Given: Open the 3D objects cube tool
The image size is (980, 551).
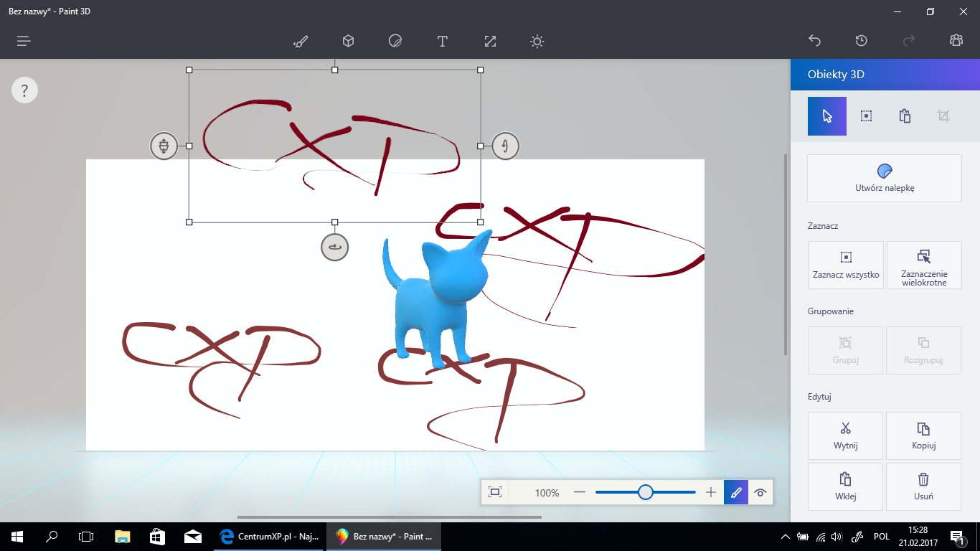Looking at the screenshot, I should click(348, 41).
